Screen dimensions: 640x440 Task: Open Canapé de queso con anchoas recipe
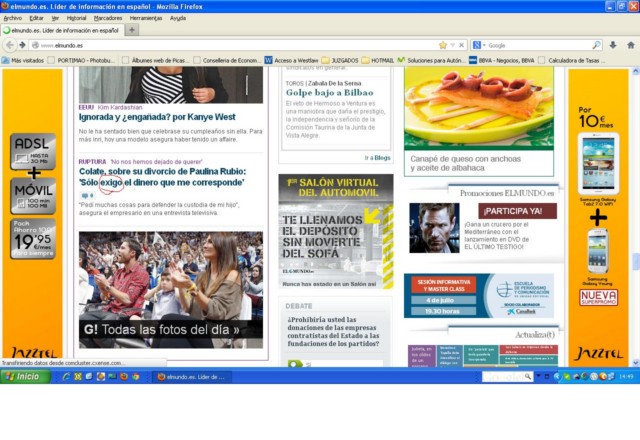(x=466, y=163)
